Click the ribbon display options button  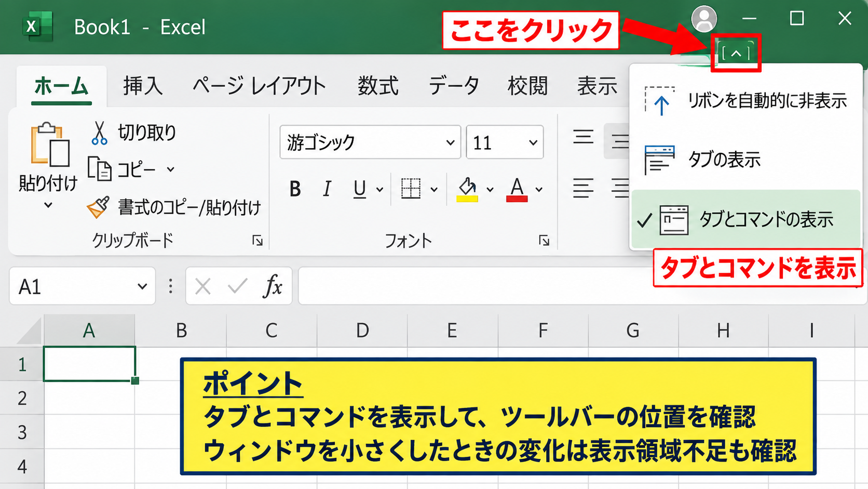pos(736,53)
